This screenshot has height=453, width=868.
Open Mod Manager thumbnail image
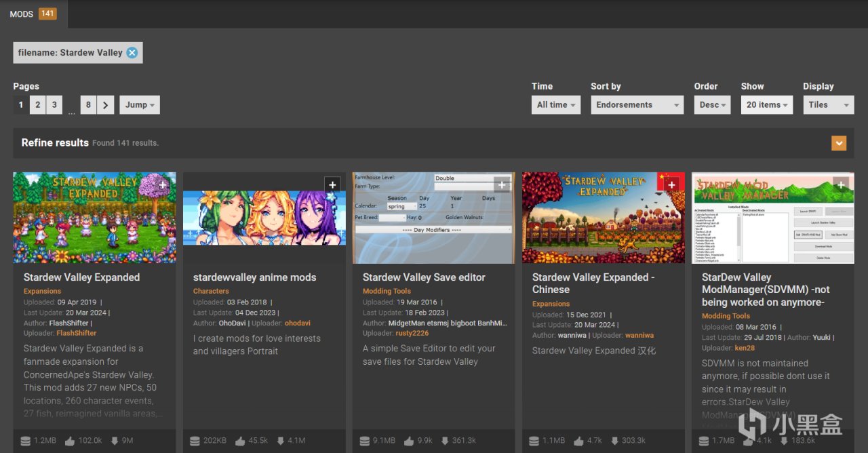[x=772, y=217]
